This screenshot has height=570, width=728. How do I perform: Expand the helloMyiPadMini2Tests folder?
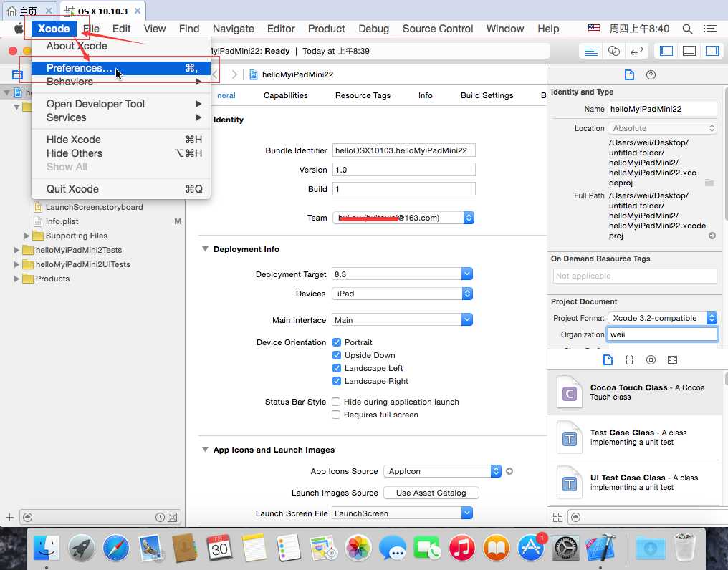[16, 250]
